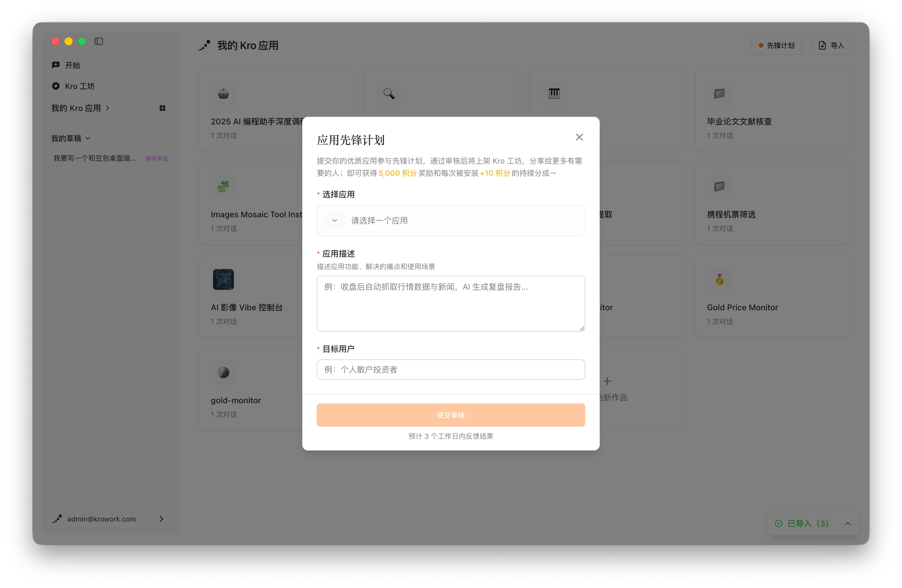
Task: Open the gold-monitor app title
Action: tap(236, 400)
